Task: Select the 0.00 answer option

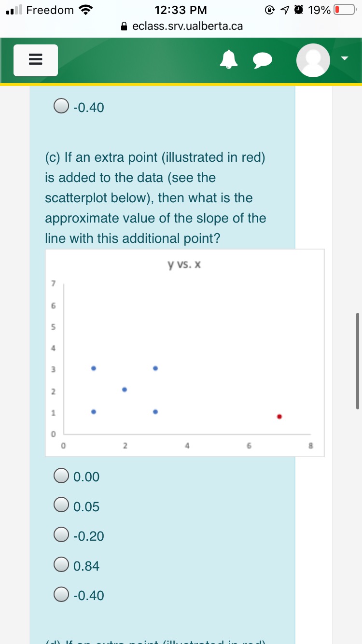Action: pyautogui.click(x=61, y=476)
